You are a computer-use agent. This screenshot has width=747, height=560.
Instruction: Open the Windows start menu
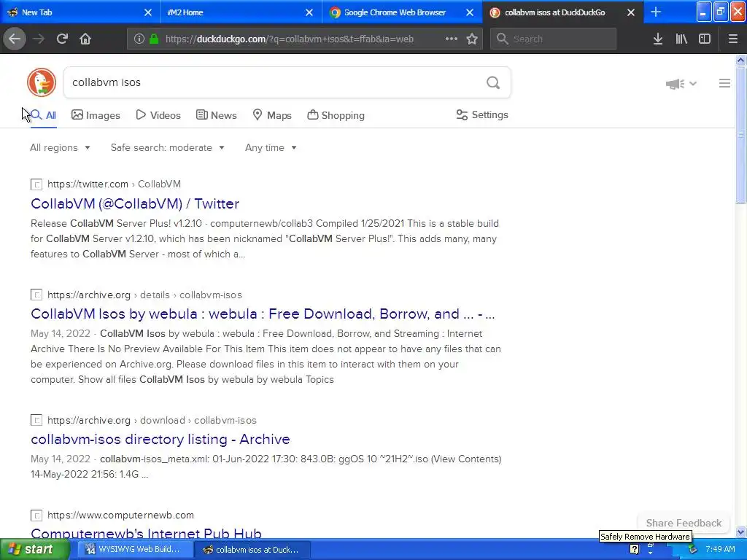pos(35,549)
